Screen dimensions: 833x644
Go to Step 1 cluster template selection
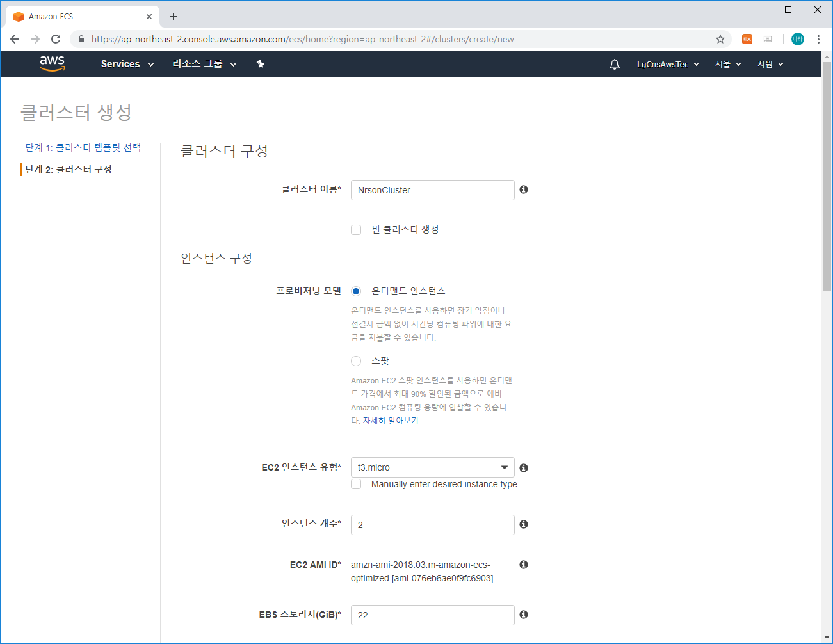click(83, 147)
